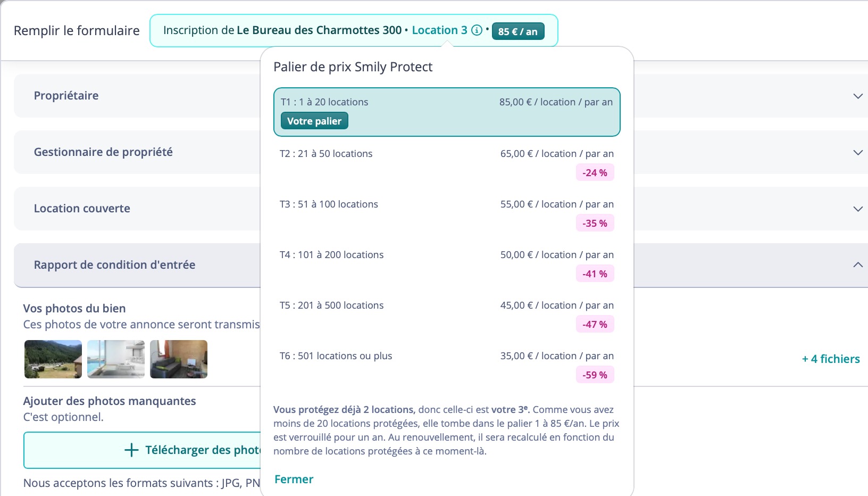868x496 pixels.
Task: Click the plus icon on the upload photos button
Action: click(131, 450)
